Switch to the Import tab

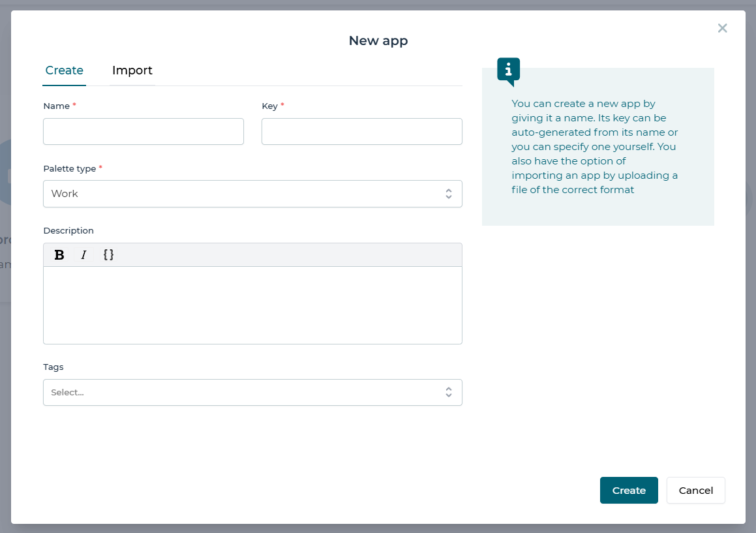point(132,70)
